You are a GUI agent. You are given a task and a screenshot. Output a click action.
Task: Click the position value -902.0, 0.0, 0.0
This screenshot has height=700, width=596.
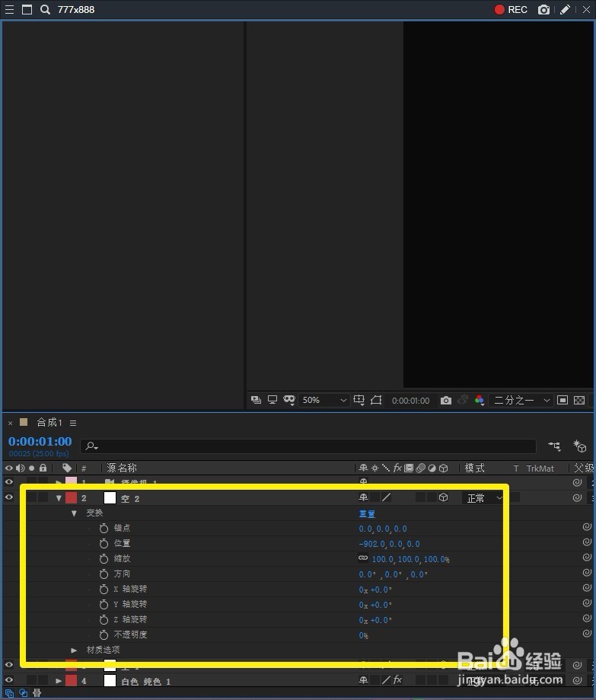pos(390,544)
